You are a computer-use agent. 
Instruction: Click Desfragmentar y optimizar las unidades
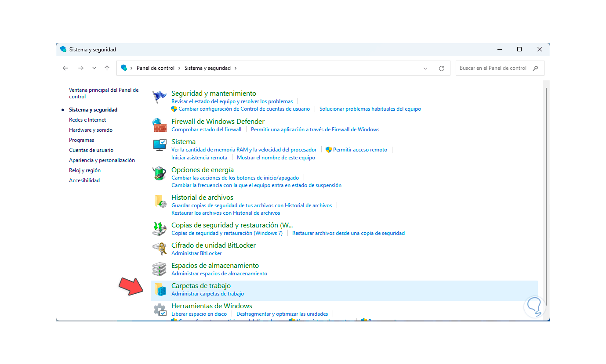pyautogui.click(x=282, y=314)
